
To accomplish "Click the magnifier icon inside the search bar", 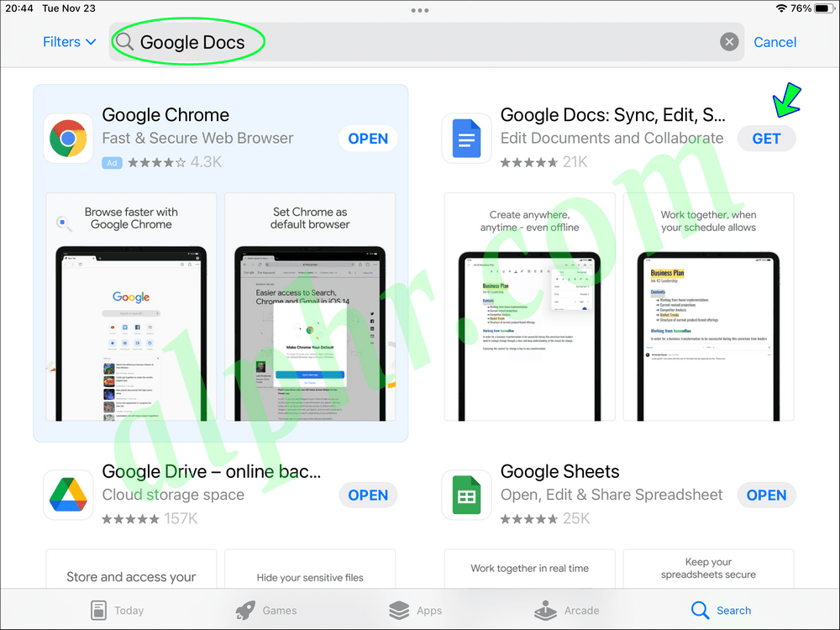I will click(x=124, y=41).
